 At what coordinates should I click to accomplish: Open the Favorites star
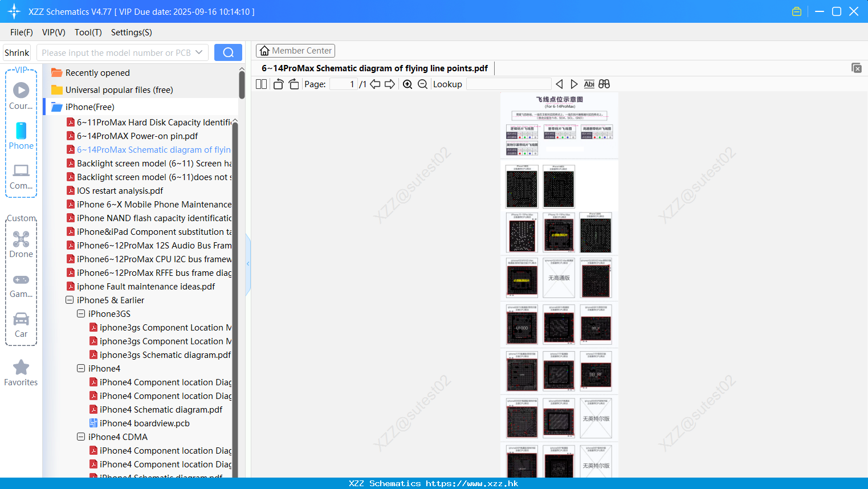coord(21,373)
